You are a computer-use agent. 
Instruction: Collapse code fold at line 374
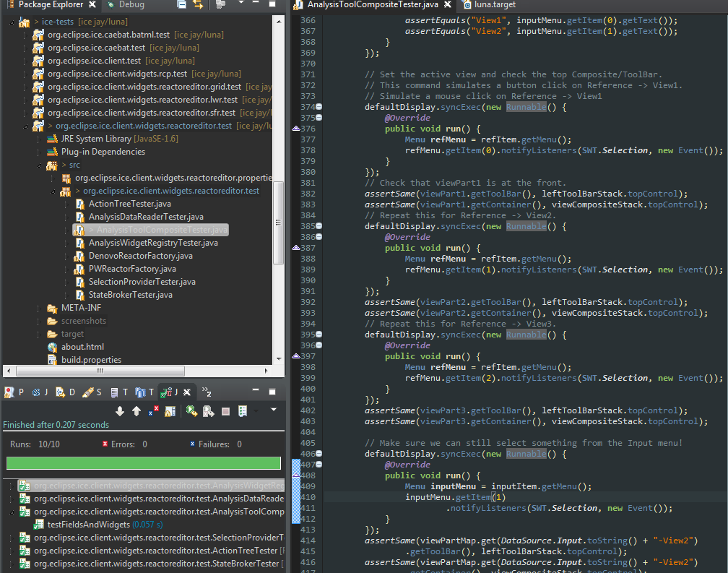319,107
